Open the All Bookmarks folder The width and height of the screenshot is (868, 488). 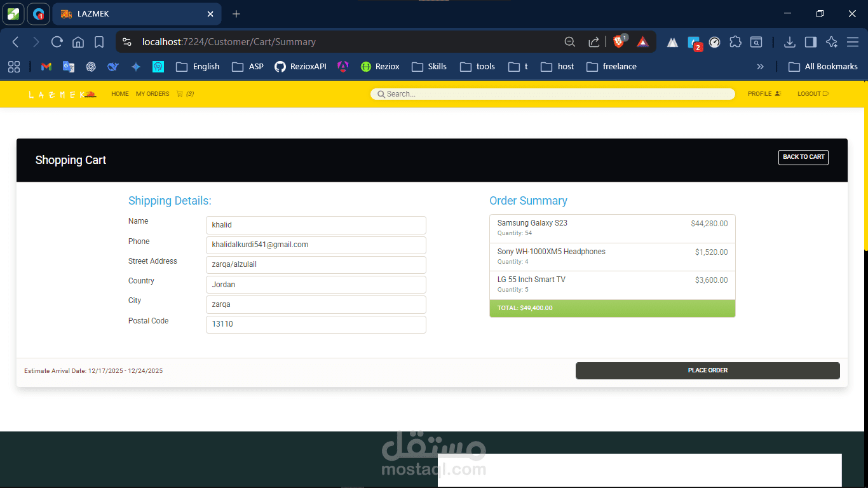[x=823, y=67]
